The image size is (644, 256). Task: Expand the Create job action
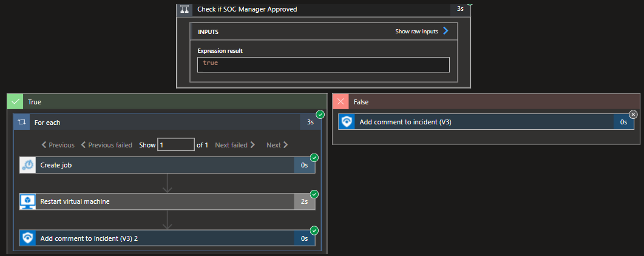(167, 165)
